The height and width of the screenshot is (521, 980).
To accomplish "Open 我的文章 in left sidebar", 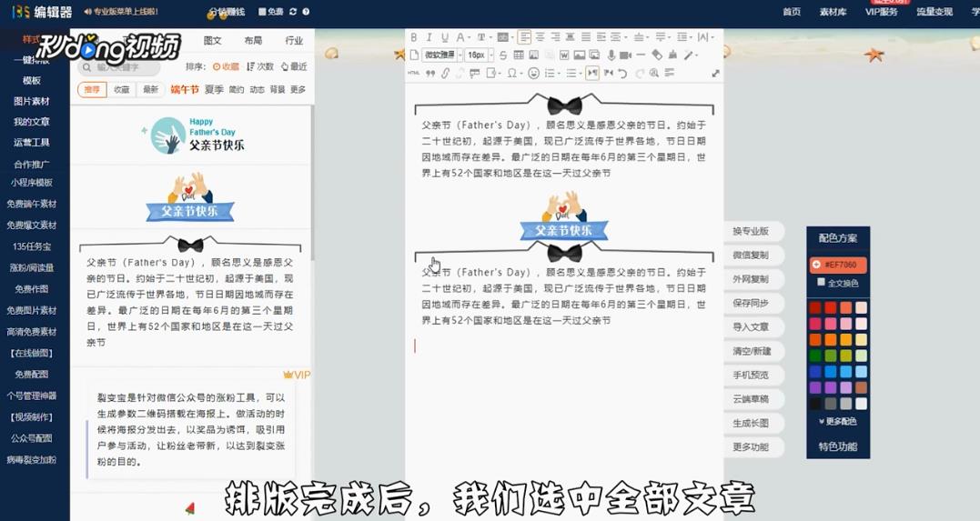I will 32,122.
